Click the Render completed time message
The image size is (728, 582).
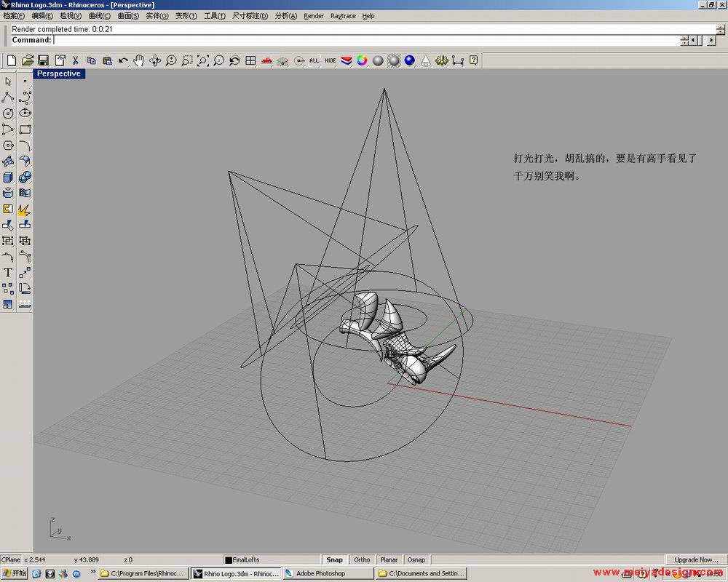pos(62,29)
